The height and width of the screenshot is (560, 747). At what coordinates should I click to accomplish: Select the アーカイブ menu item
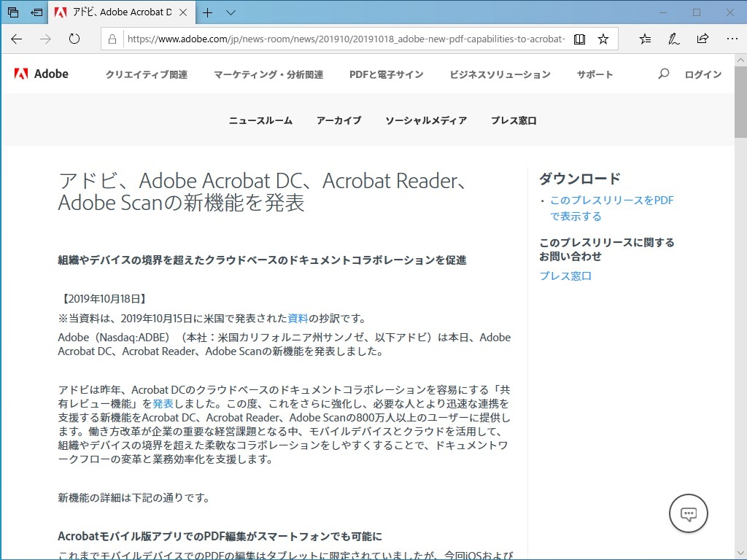[x=338, y=121]
